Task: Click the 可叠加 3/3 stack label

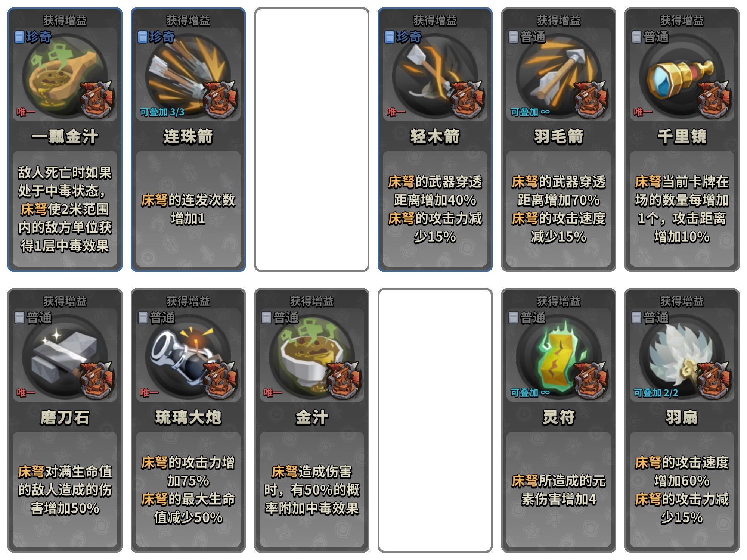Action: pos(162,112)
